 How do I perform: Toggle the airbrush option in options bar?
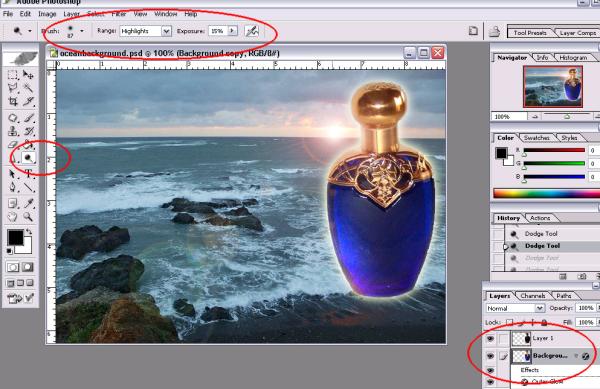click(x=251, y=31)
